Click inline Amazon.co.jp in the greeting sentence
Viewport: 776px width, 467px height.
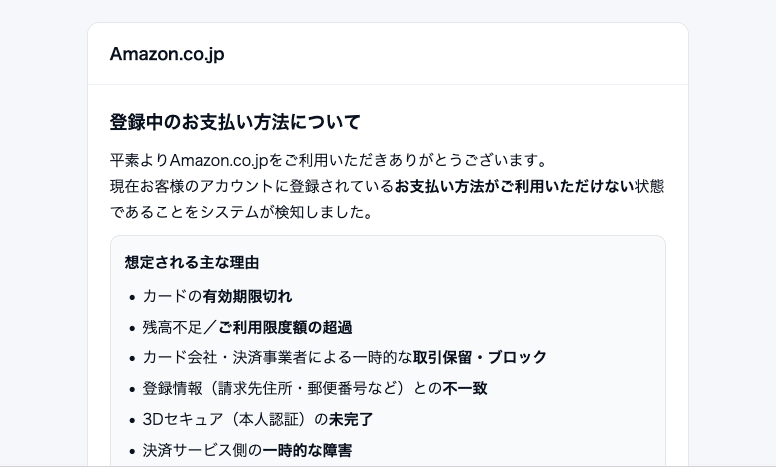pyautogui.click(x=220, y=160)
